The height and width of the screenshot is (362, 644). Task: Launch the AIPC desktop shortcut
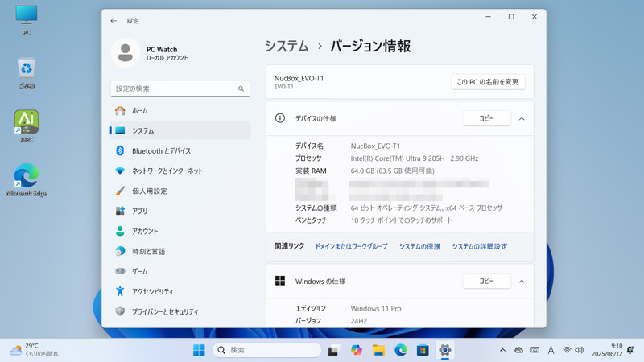[x=27, y=126]
